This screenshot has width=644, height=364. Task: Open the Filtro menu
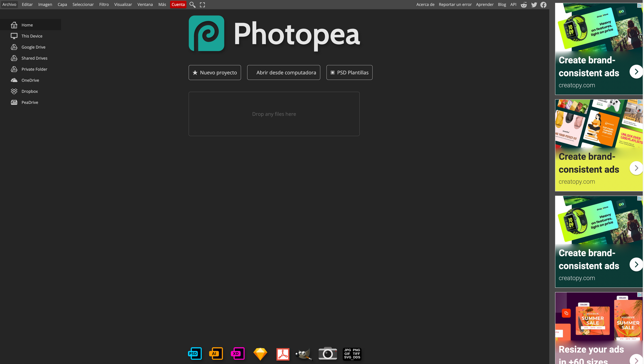[104, 5]
